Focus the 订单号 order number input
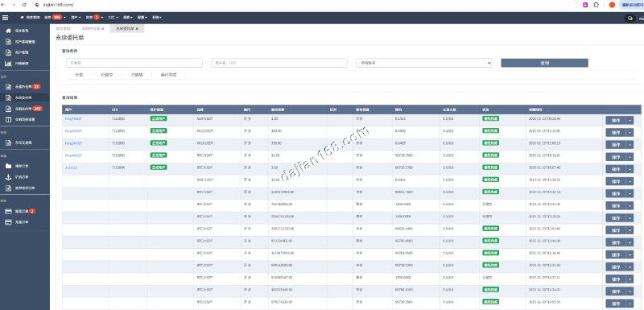The width and height of the screenshot is (644, 310). (134, 63)
